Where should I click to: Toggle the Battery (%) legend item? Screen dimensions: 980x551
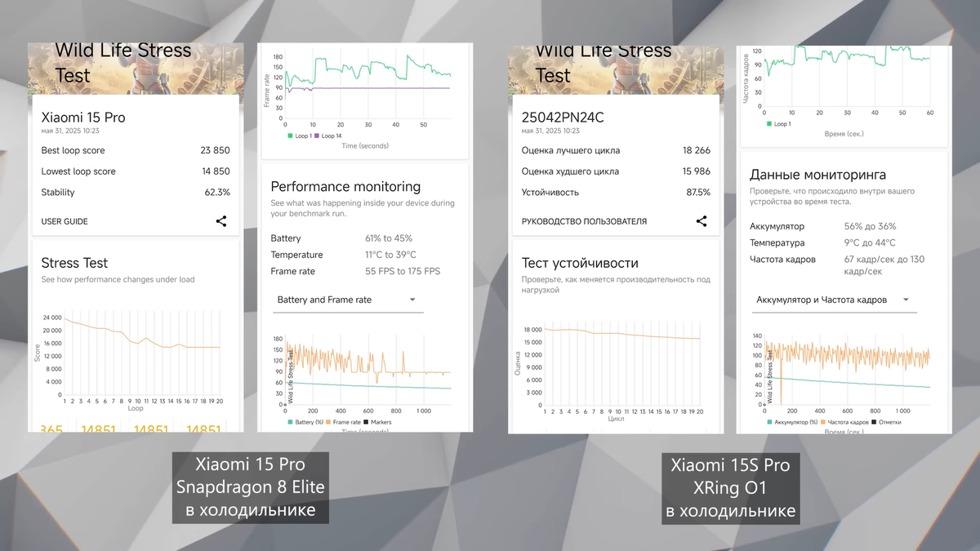[307, 422]
